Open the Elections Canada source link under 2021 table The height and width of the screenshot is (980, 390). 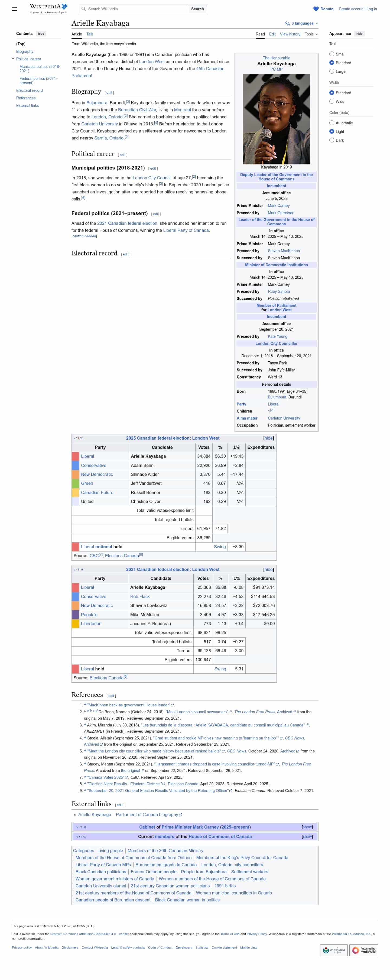coord(106,678)
